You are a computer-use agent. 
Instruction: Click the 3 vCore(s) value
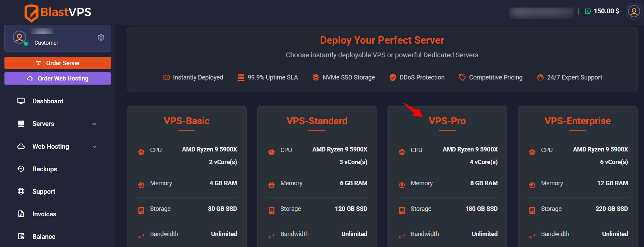[x=353, y=162]
